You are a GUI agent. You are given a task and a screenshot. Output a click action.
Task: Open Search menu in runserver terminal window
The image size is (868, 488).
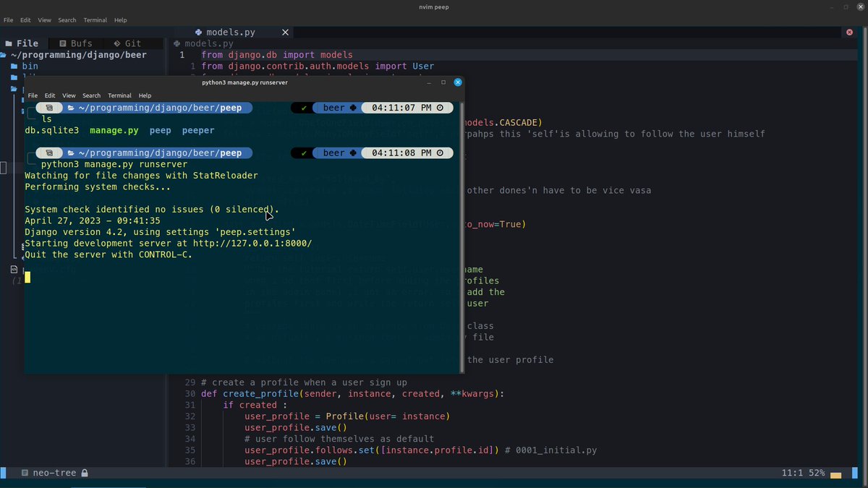pyautogui.click(x=91, y=95)
